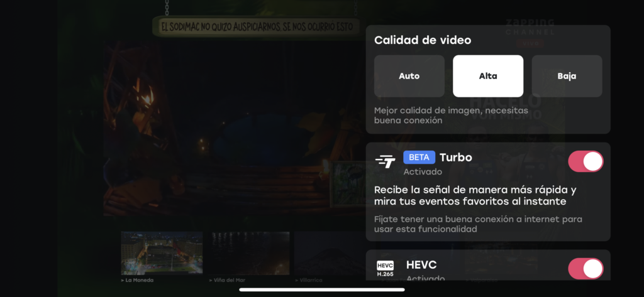Open the La Moneda camera thumbnail

coord(162,253)
